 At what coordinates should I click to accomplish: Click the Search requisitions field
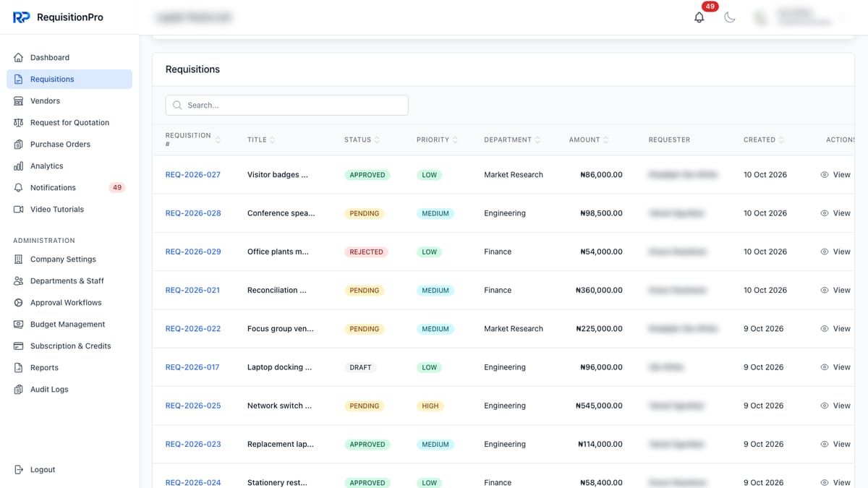287,106
